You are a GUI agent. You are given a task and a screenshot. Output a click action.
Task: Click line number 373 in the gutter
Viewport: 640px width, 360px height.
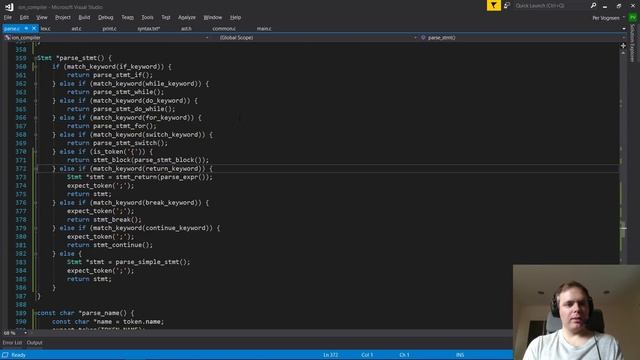coord(20,177)
